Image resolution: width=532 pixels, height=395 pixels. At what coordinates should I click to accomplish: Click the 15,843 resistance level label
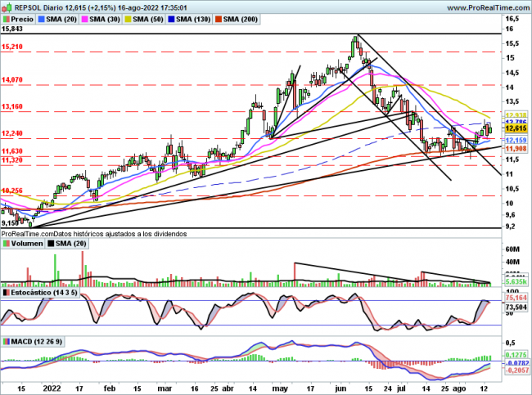coord(12,29)
